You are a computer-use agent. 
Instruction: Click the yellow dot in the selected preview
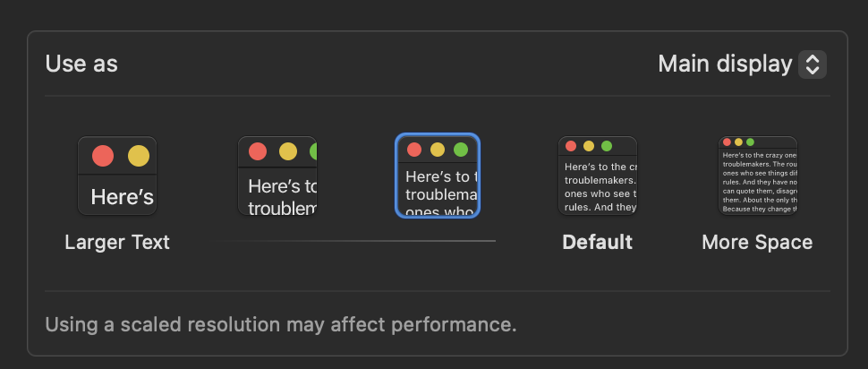[438, 150]
